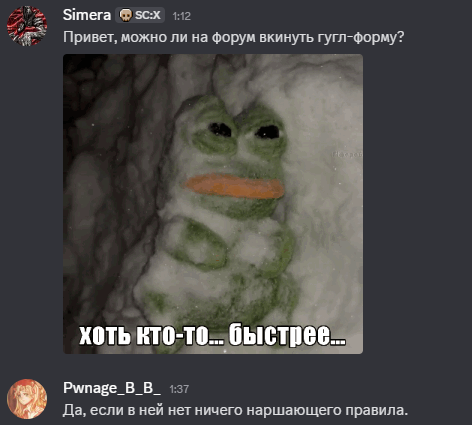Click the dark tree trunk in the GIF
The image size is (472, 425).
click(x=110, y=187)
